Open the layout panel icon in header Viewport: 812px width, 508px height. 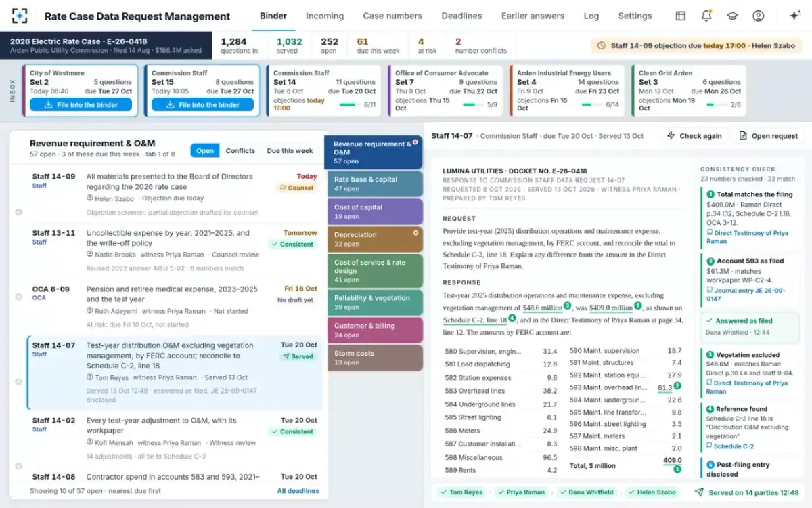(x=681, y=16)
